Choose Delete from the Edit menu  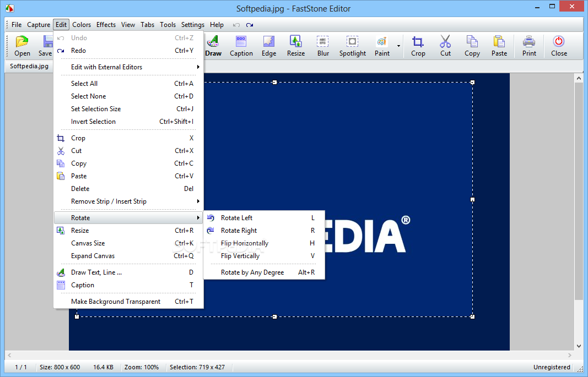(128, 189)
